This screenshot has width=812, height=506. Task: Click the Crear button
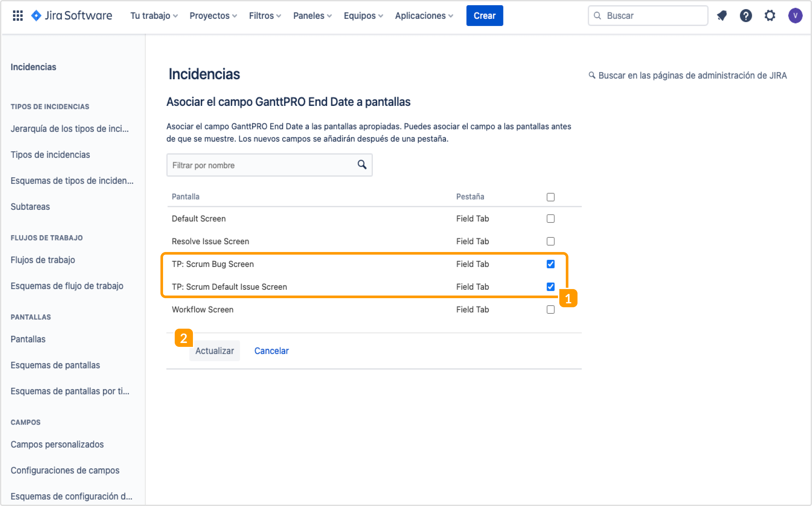click(x=484, y=15)
